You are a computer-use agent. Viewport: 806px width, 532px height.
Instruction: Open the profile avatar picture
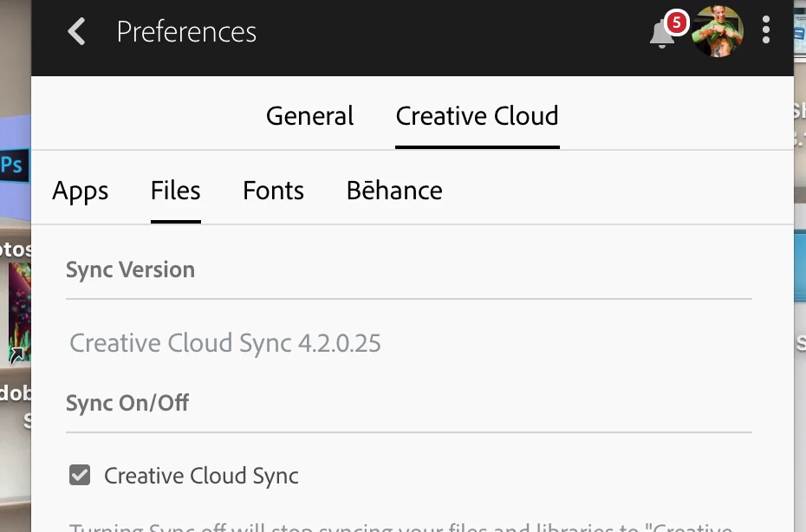718,31
